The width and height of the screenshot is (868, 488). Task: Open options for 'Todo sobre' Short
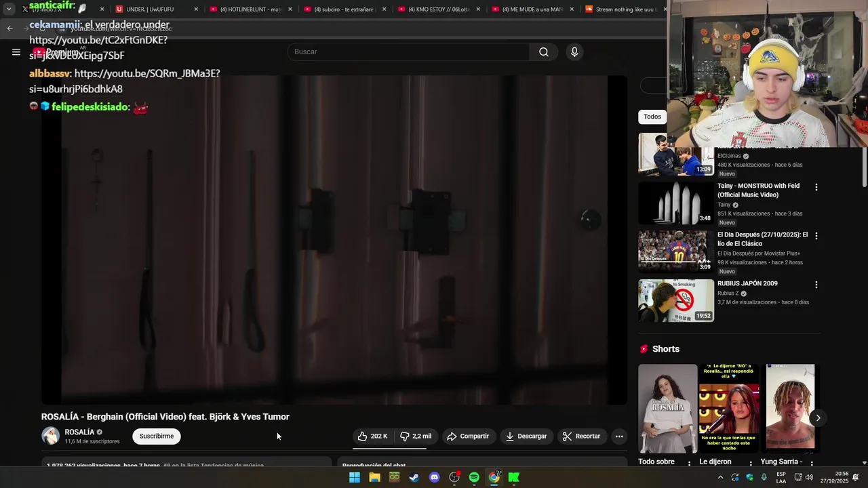point(690,464)
